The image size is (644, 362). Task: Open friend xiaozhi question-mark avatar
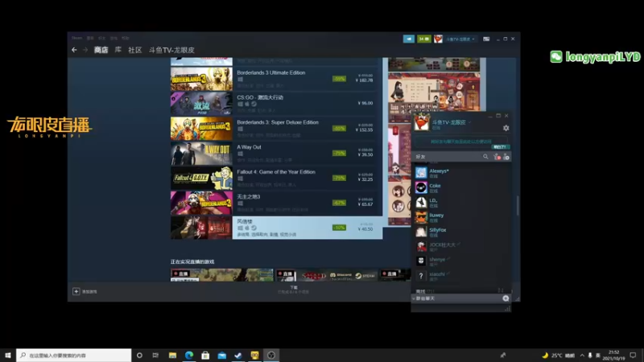click(x=421, y=276)
